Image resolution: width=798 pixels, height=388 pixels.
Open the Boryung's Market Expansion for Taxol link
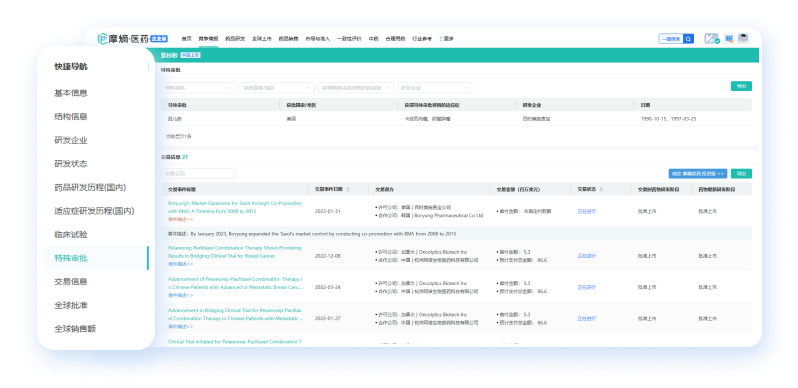[235, 207]
